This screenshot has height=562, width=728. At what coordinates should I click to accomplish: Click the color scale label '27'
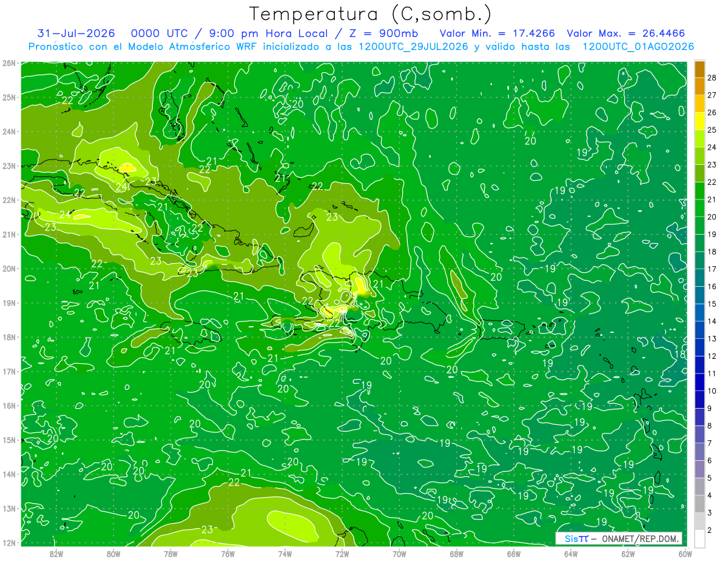tap(712, 95)
